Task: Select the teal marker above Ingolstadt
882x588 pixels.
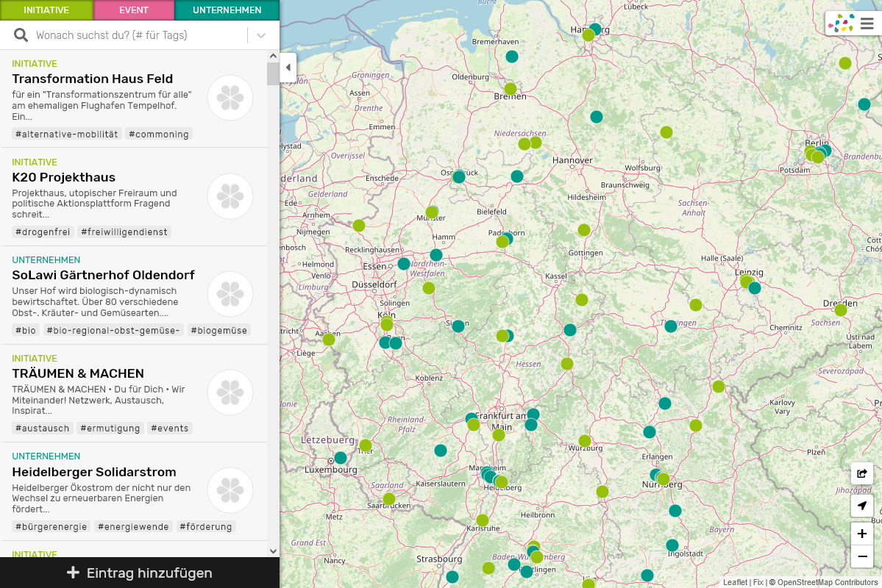Action: (672, 545)
